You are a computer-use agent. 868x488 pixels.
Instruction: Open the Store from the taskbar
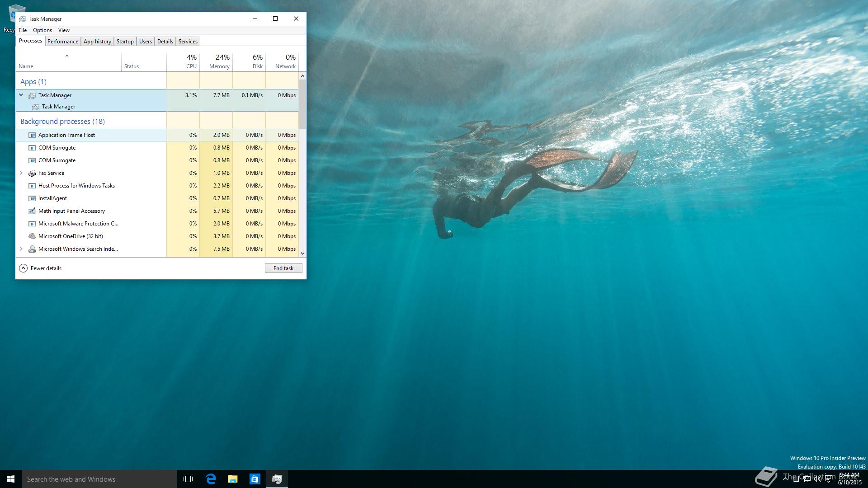coord(255,479)
